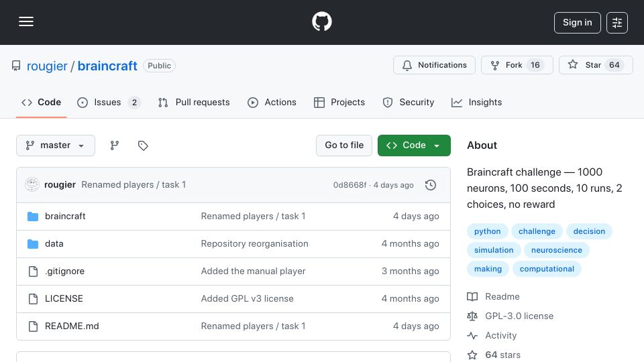Image resolution: width=644 pixels, height=362 pixels.
Task: Open commit hash 0d8668f
Action: [350, 185]
